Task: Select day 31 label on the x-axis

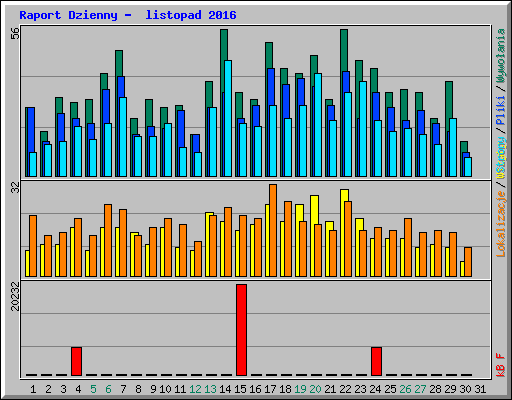Action: [480, 389]
